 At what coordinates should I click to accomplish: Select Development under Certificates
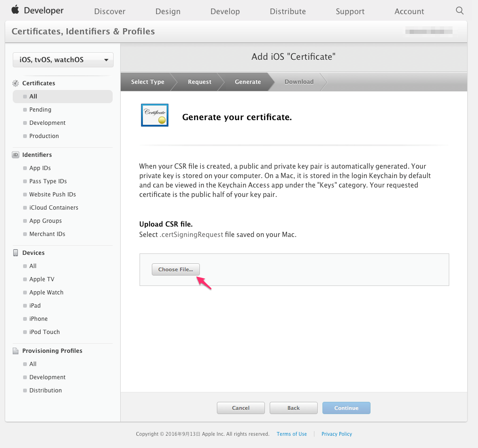47,123
